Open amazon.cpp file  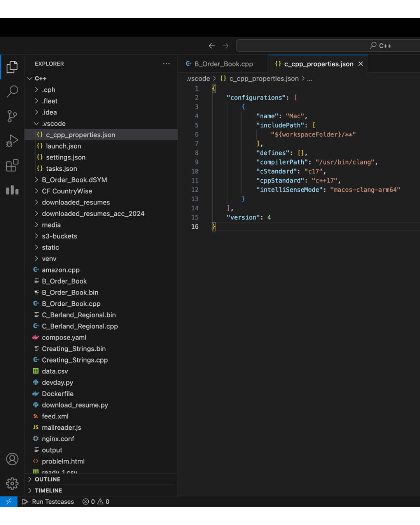click(101, 270)
